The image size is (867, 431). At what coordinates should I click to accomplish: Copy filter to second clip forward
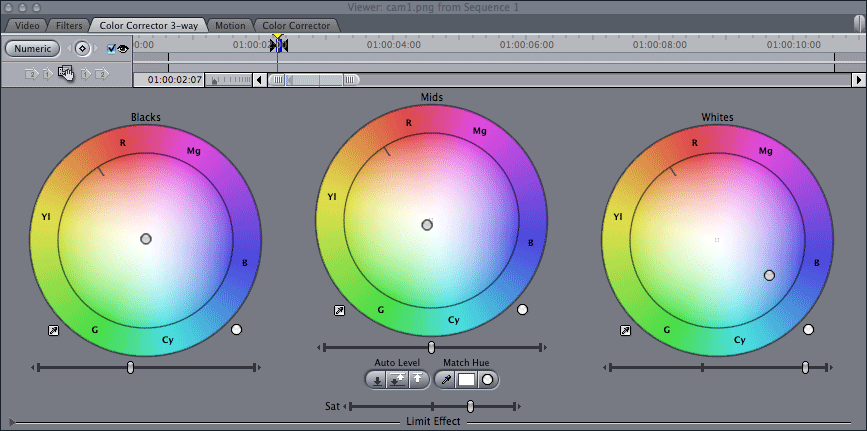(x=102, y=74)
